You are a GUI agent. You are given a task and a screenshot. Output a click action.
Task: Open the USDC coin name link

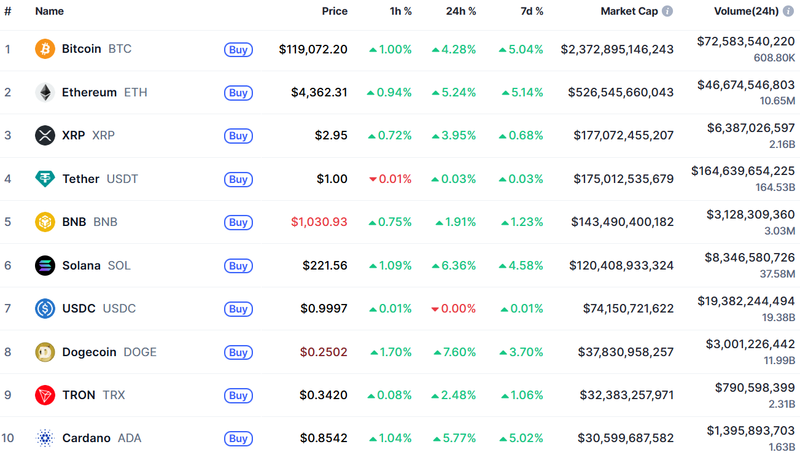point(78,309)
